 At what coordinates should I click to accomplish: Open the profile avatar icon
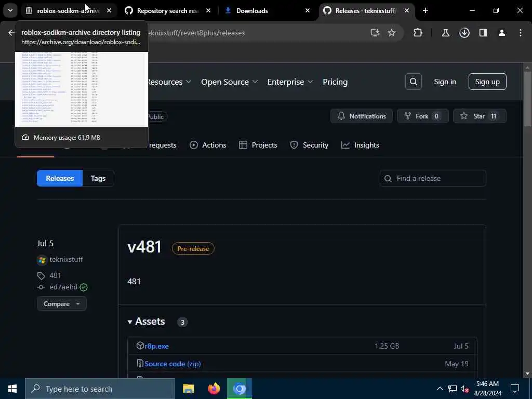502,33
